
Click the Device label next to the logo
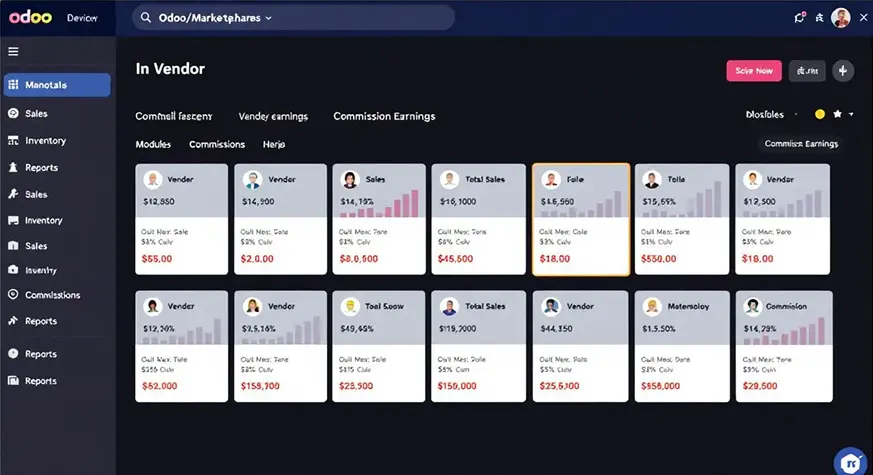[x=82, y=18]
